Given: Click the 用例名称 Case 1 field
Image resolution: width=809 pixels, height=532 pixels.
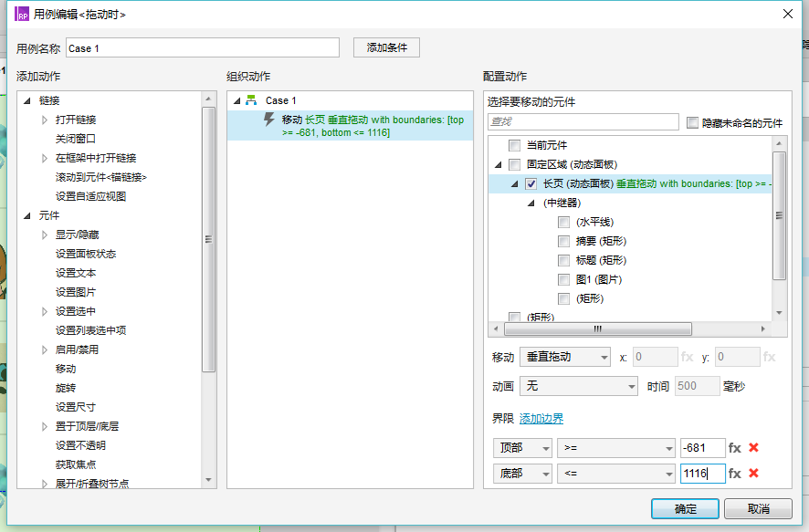Looking at the screenshot, I should click(x=203, y=48).
